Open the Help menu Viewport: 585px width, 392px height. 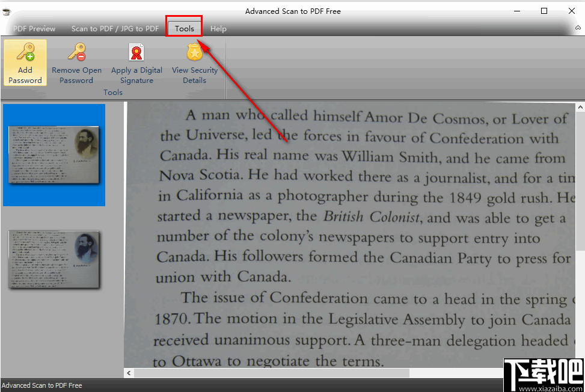point(218,28)
